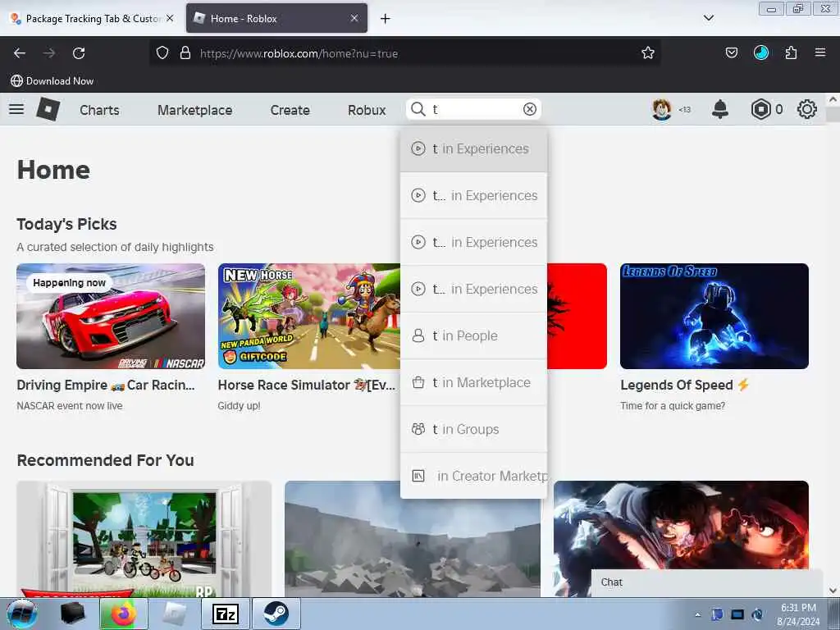Viewport: 840px width, 630px height.
Task: Reload the page with refresh icon
Action: pos(79,53)
